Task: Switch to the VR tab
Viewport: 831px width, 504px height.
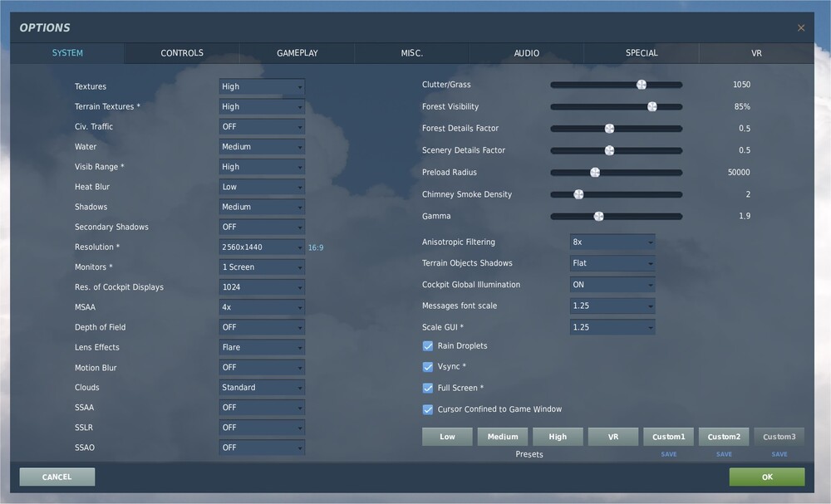Action: tap(756, 53)
